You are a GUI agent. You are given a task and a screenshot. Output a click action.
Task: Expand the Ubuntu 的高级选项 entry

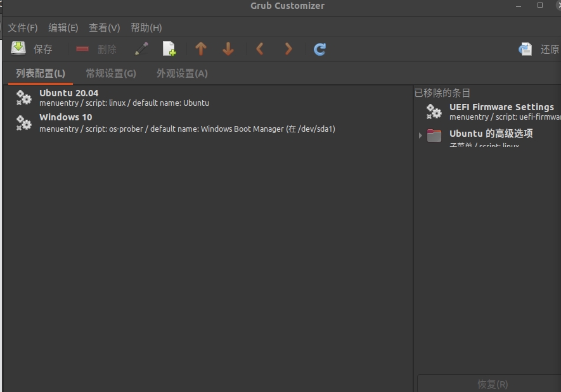(420, 135)
